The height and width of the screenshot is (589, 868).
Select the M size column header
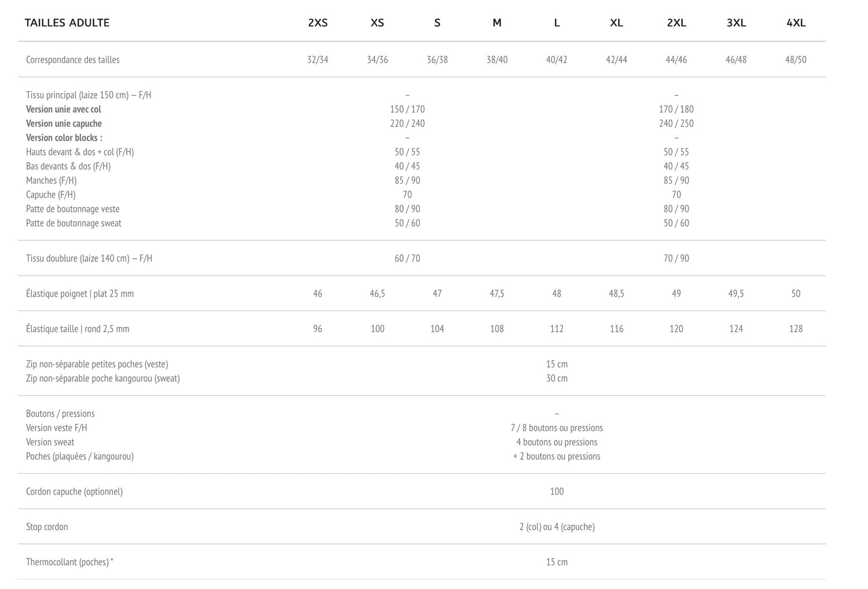[x=497, y=23]
